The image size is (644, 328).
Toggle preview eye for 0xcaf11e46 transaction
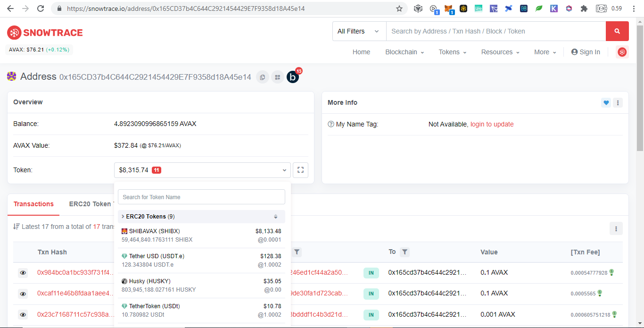(23, 294)
